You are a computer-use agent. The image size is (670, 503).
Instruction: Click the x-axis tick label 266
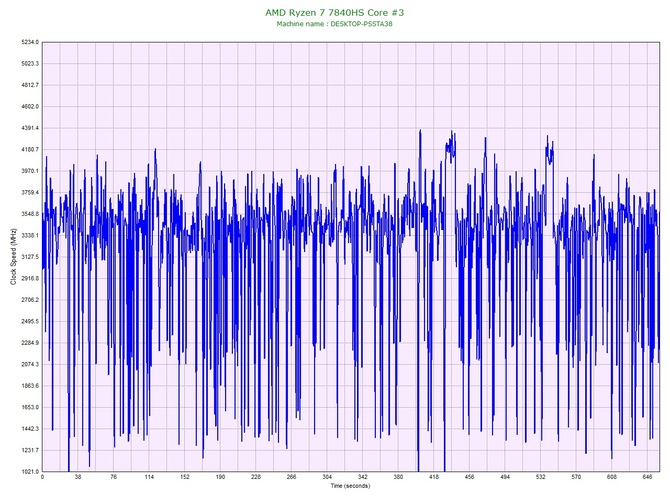[291, 477]
